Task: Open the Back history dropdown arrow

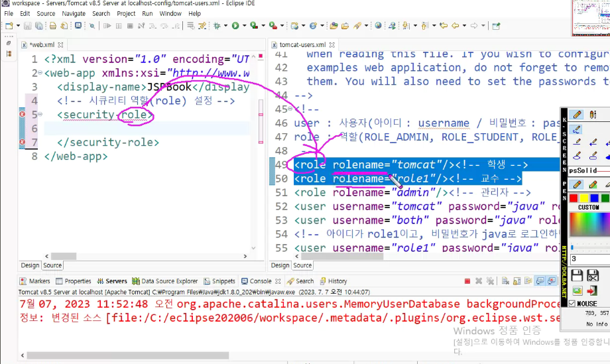Action: pyautogui.click(x=464, y=26)
